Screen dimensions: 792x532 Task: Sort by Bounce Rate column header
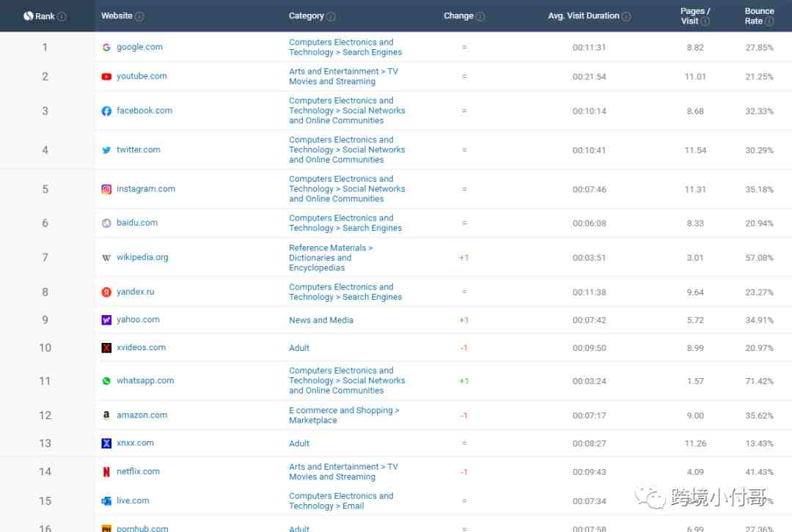point(759,16)
